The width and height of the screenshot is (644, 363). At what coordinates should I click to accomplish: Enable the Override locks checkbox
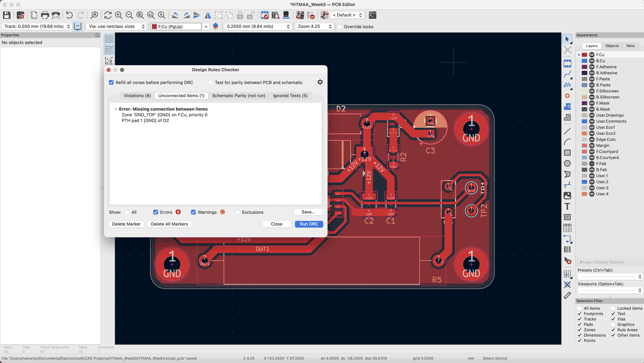click(x=340, y=27)
